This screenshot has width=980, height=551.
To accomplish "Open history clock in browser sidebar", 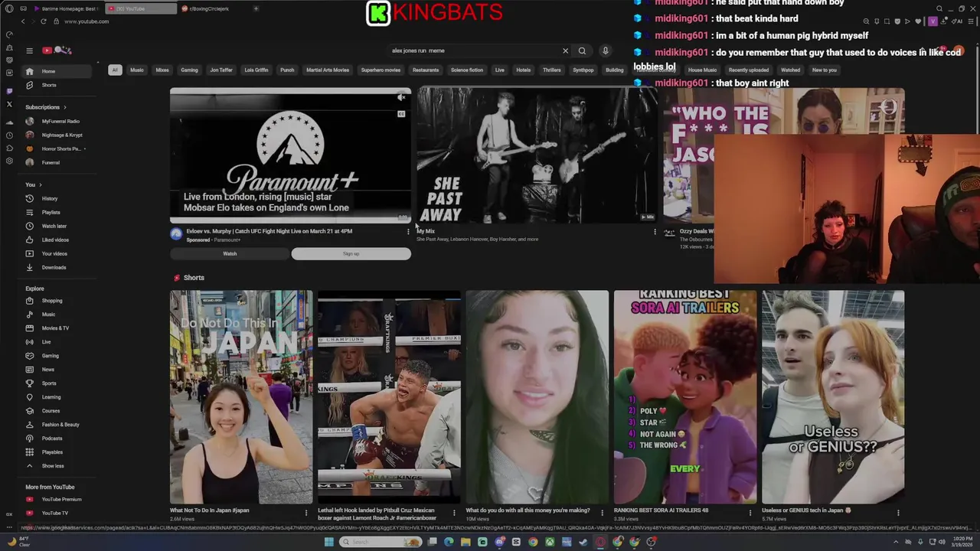I will (9, 135).
